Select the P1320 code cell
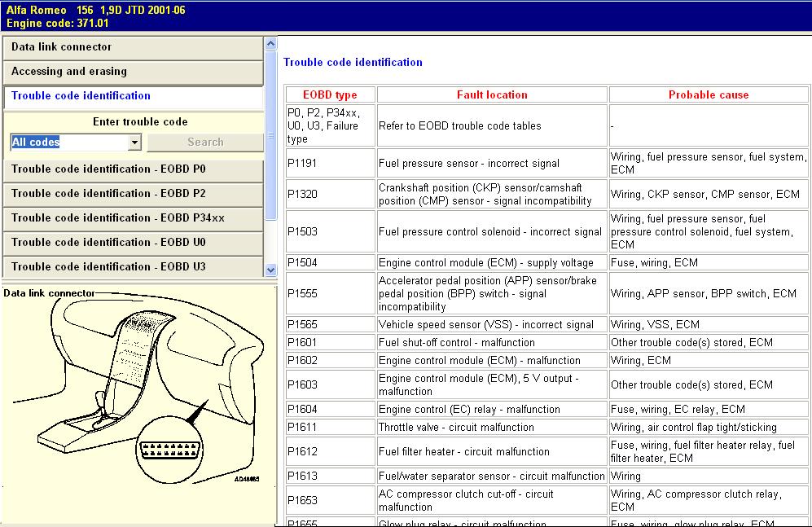 tap(330, 194)
